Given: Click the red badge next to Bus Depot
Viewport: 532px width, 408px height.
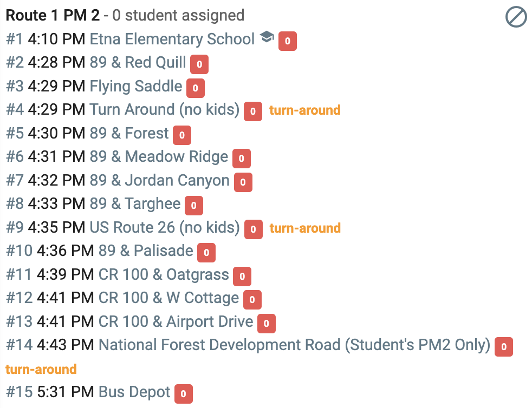Looking at the screenshot, I should click(184, 394).
